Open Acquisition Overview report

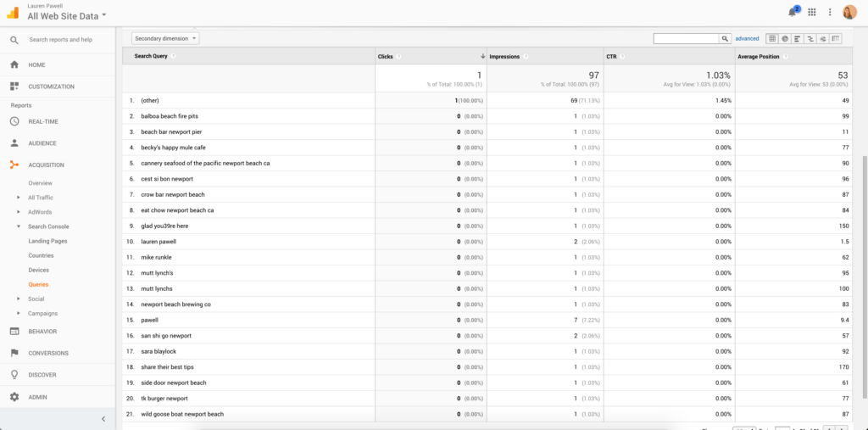pos(41,183)
